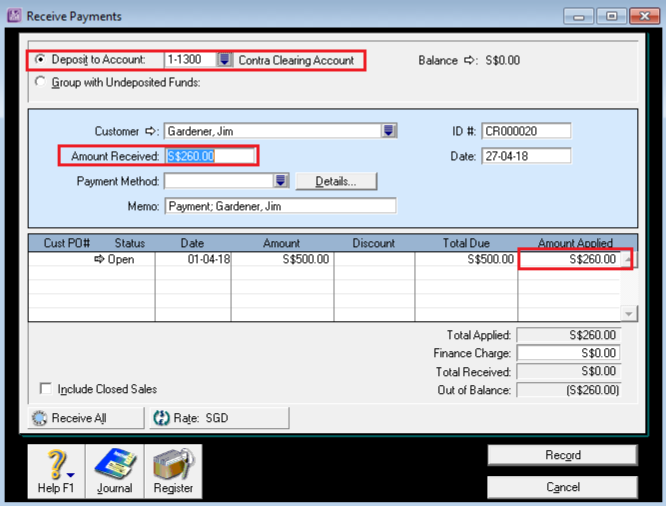Click the Amount Received field
This screenshot has height=506, width=666.
210,156
